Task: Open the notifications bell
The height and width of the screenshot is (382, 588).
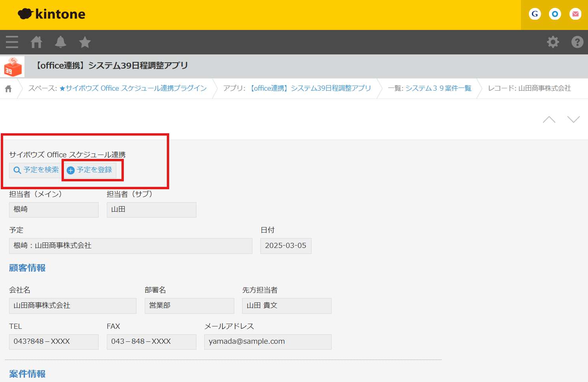Action: pyautogui.click(x=60, y=42)
